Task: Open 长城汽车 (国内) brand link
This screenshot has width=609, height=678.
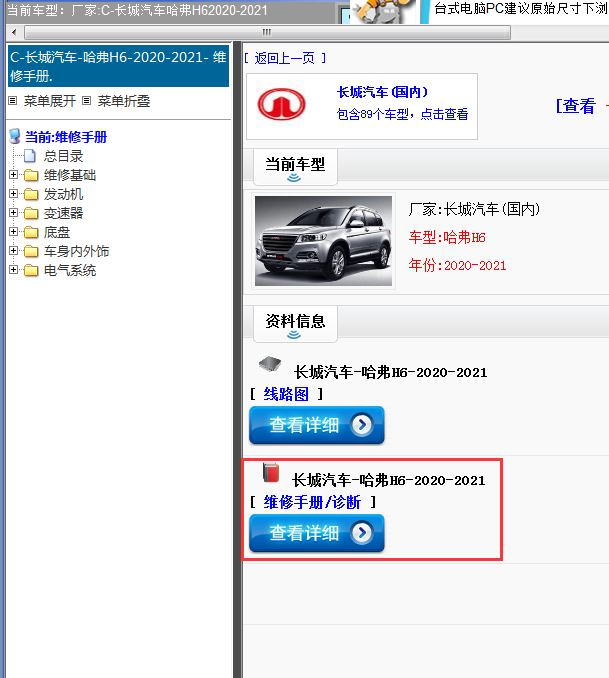Action: tap(382, 92)
